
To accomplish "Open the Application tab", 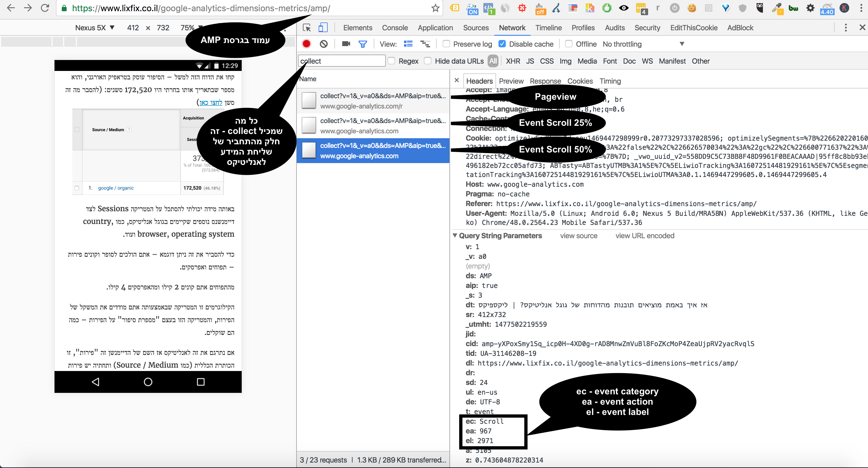I will tap(435, 28).
